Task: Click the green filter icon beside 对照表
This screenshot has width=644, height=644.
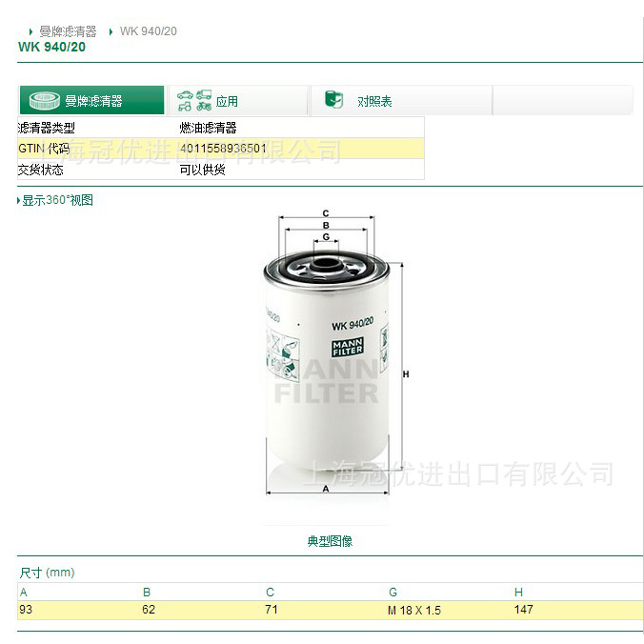Action: pos(334,99)
